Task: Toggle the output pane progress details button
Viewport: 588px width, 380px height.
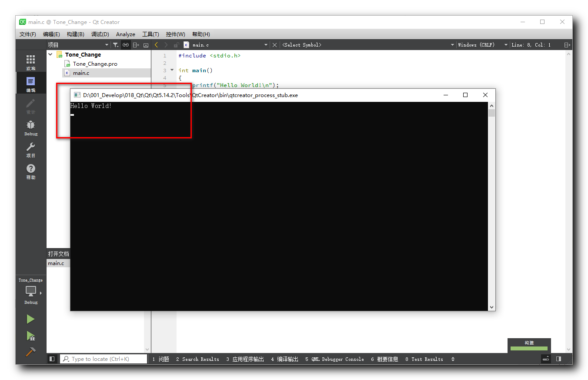Action: point(546,359)
